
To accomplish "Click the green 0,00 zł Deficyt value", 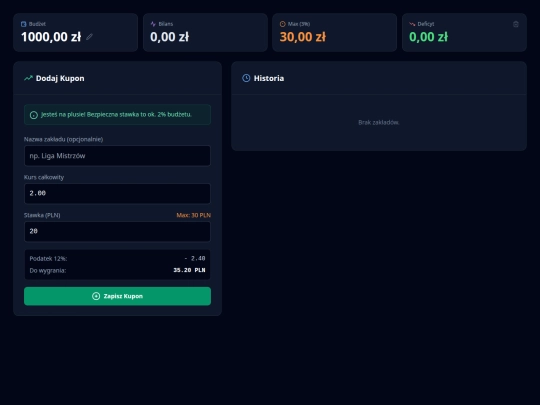I will (x=428, y=37).
